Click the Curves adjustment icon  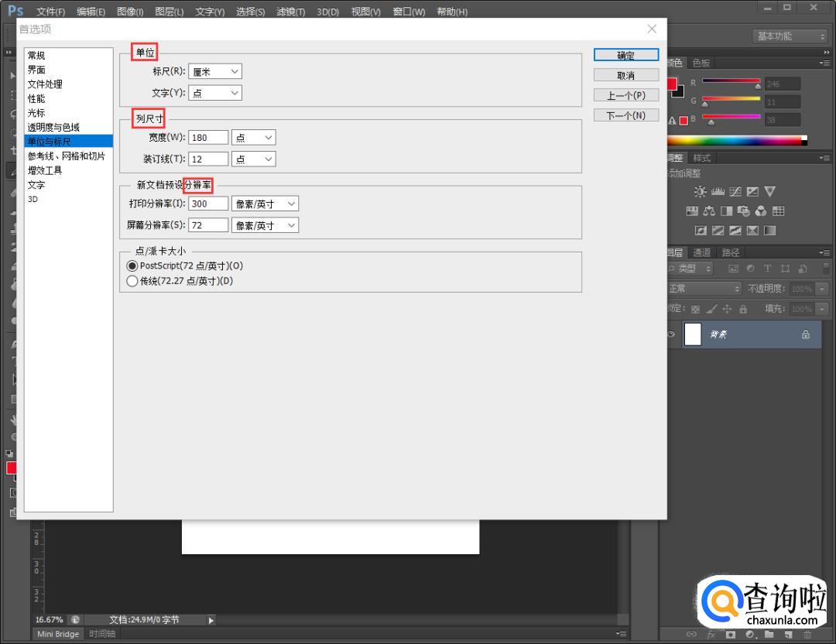(735, 192)
